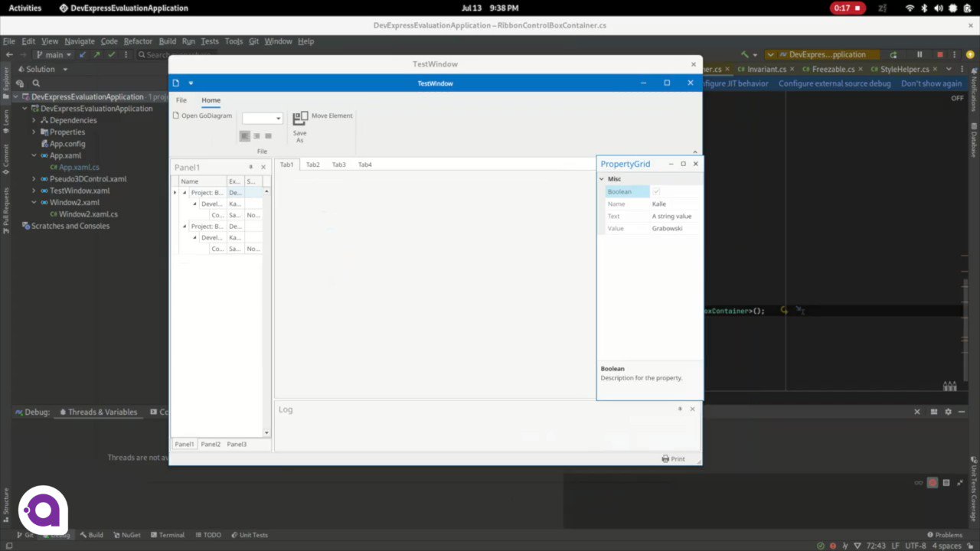
Task: Open the Terminal tool window in Rider
Action: pos(167,535)
